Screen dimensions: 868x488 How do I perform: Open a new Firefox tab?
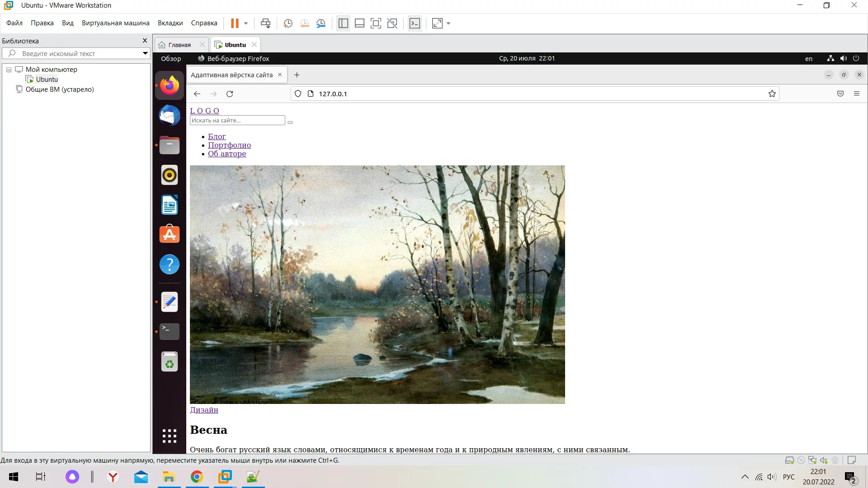[x=297, y=75]
